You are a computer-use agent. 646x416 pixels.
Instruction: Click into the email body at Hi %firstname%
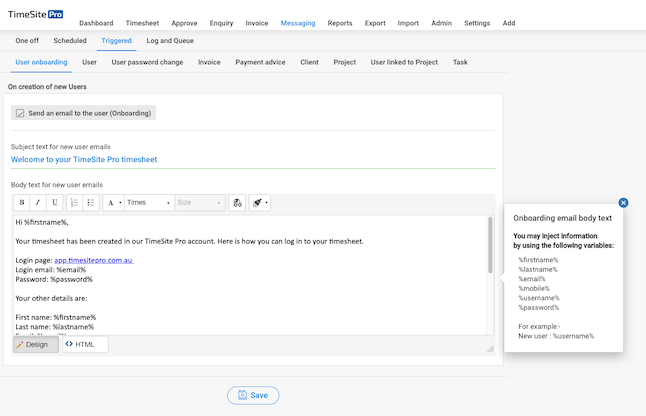click(x=42, y=222)
